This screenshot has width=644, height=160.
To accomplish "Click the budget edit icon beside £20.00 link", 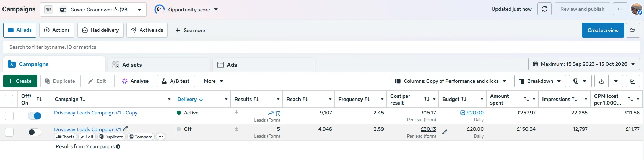I will coord(463,113).
